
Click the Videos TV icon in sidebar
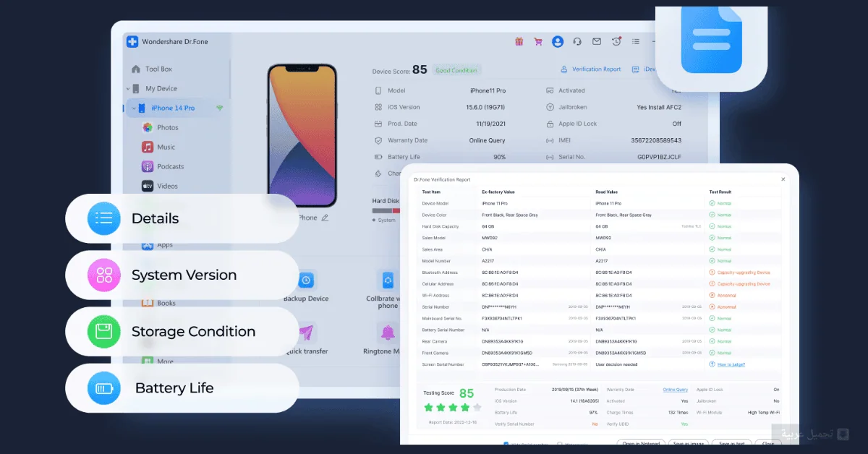coord(147,186)
